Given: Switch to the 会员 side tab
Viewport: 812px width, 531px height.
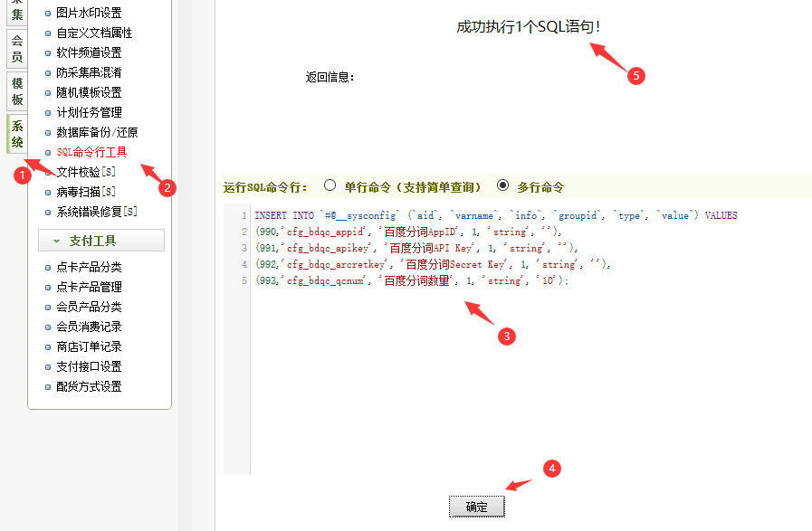Looking at the screenshot, I should [x=17, y=49].
